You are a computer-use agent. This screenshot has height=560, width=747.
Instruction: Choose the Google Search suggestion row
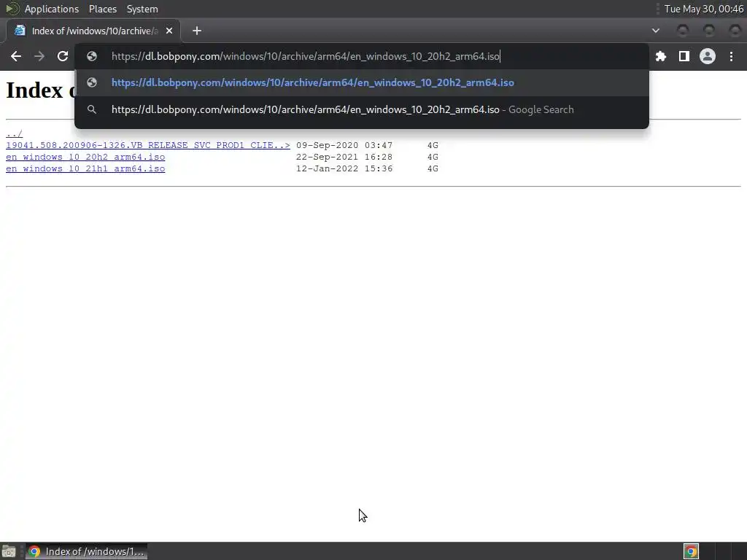click(x=362, y=109)
